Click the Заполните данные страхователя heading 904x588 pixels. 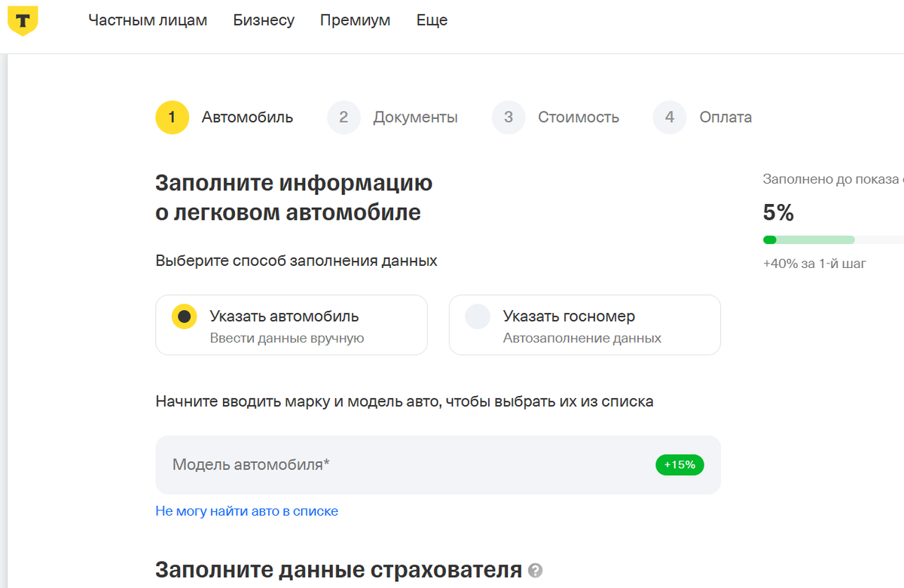coord(339,571)
